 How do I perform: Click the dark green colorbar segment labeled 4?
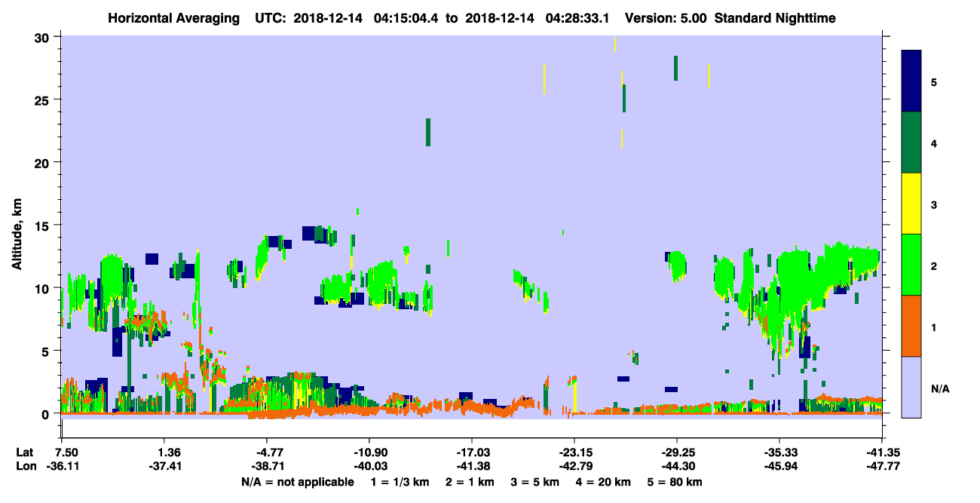pos(911,143)
